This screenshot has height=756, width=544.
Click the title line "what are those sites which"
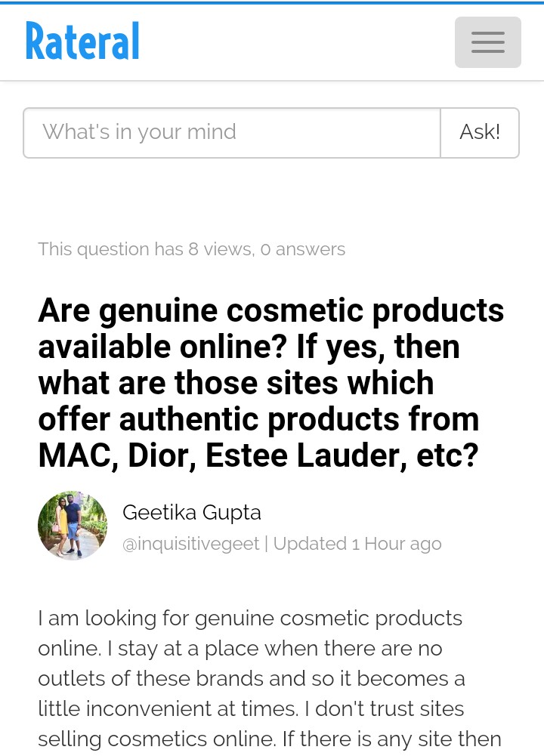click(x=236, y=383)
